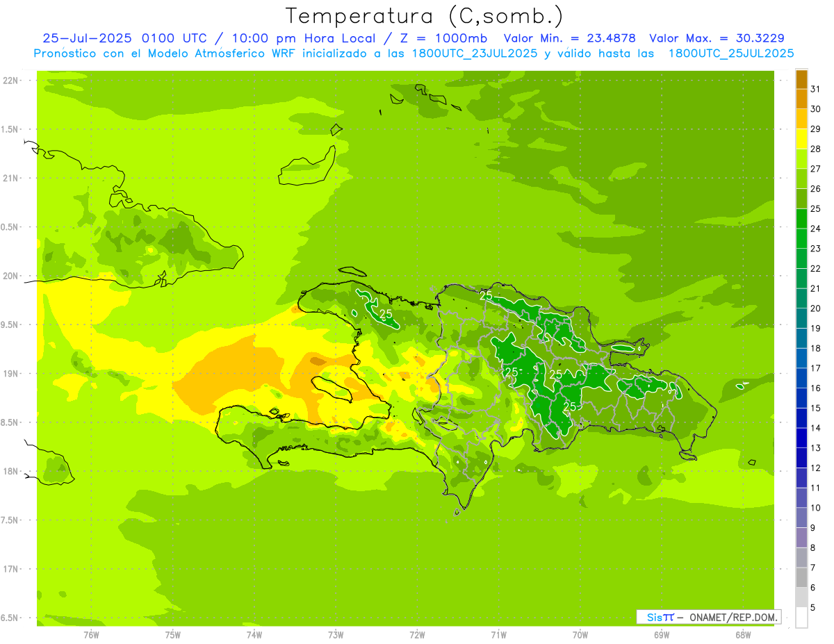This screenshot has height=644, width=834.
Task: Click the 'ONAMET/REP.DOM.' credit label
Action: coord(732,617)
